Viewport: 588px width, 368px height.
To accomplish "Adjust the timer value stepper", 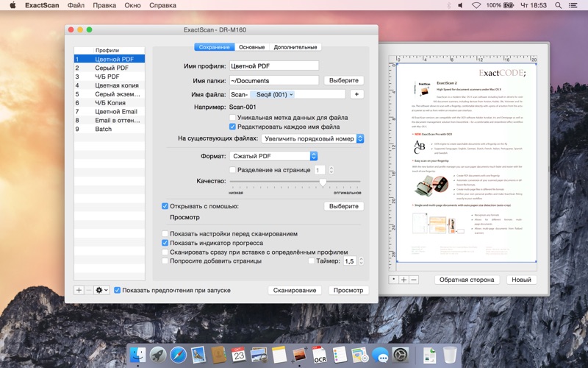I will pyautogui.click(x=361, y=261).
